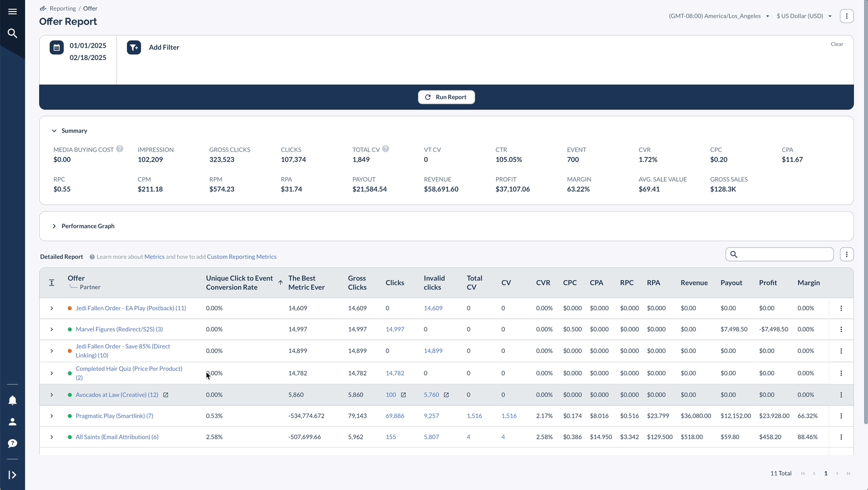The width and height of the screenshot is (868, 490).
Task: Open notifications bell in sidebar
Action: point(13,400)
